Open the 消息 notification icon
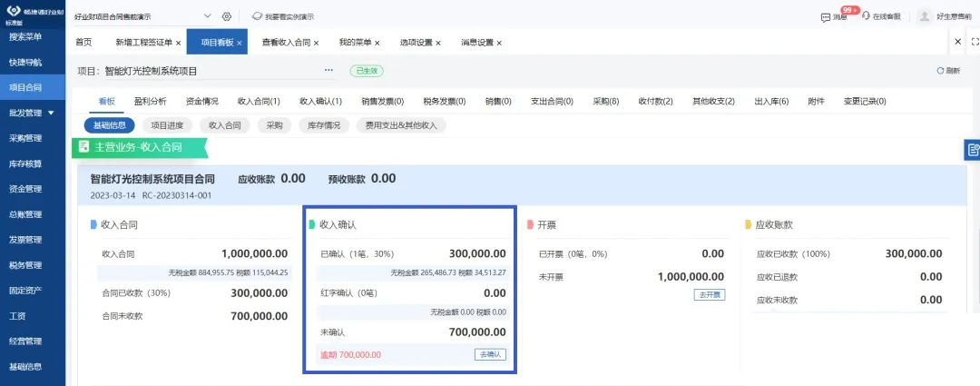Viewport: 980px width, 386px height. (825, 17)
